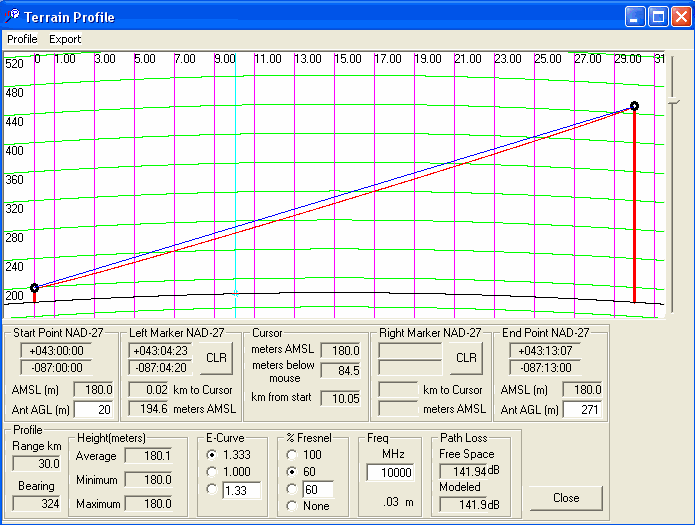Select the custom E-Curve radio button
The height and width of the screenshot is (525, 695).
click(212, 490)
